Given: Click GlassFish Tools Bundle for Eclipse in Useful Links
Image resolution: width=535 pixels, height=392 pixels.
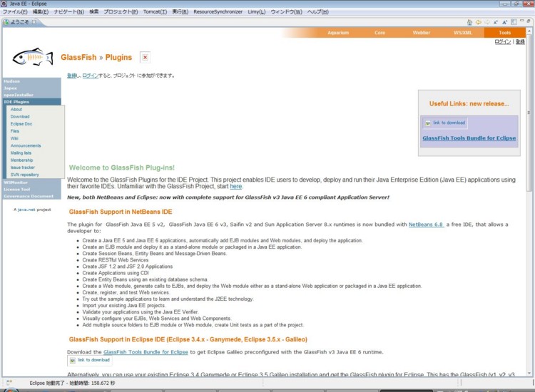Looking at the screenshot, I should 469,138.
